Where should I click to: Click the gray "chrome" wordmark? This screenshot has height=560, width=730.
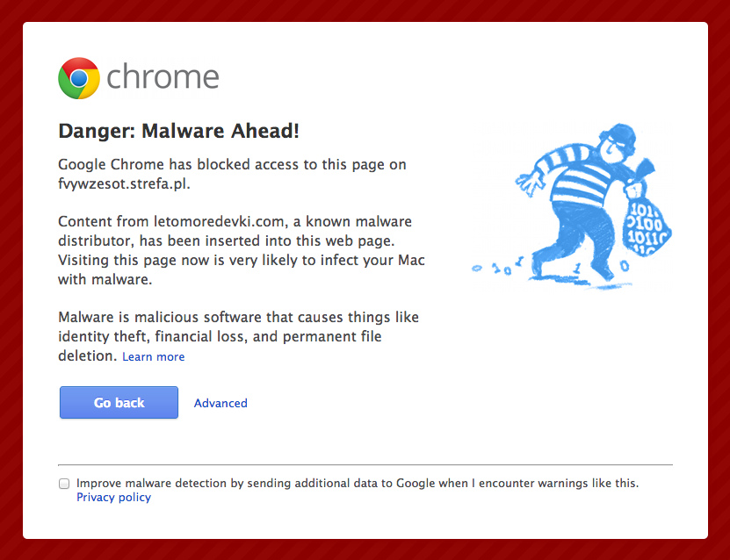click(163, 78)
